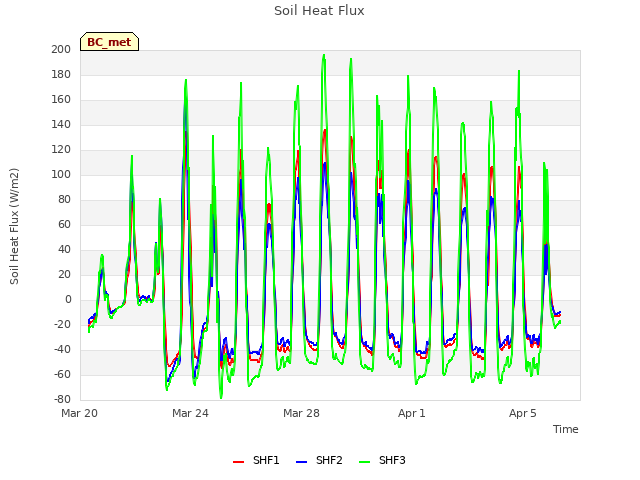Click the Mar 28 x-axis label
The height and width of the screenshot is (480, 640).
coord(301,413)
